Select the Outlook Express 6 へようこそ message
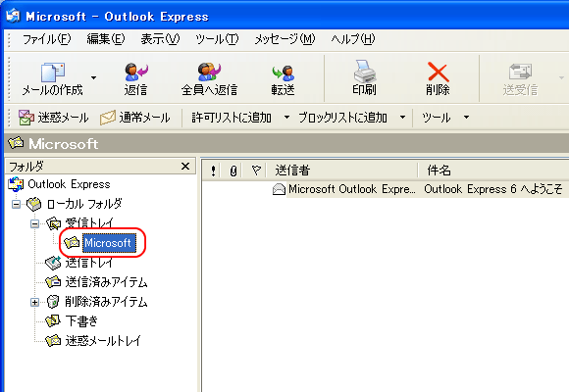The image size is (569, 392). tap(418, 189)
